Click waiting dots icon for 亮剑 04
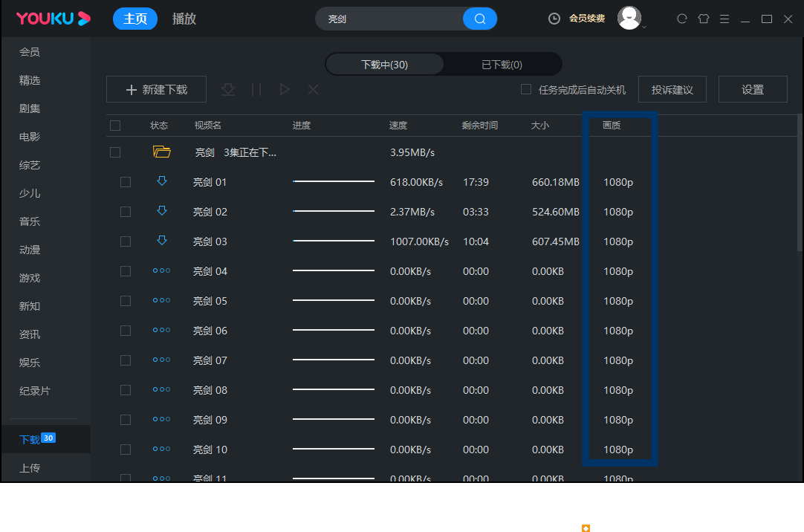The width and height of the screenshot is (804, 532). (161, 270)
